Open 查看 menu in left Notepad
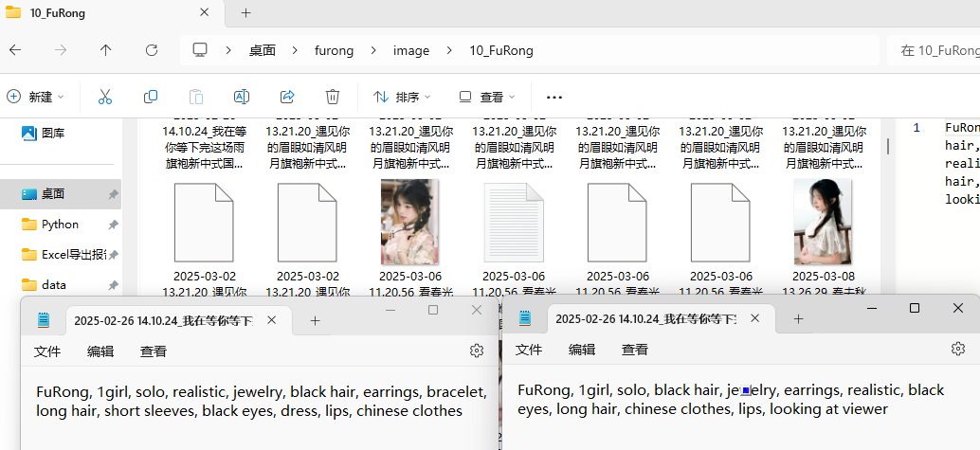 [154, 351]
